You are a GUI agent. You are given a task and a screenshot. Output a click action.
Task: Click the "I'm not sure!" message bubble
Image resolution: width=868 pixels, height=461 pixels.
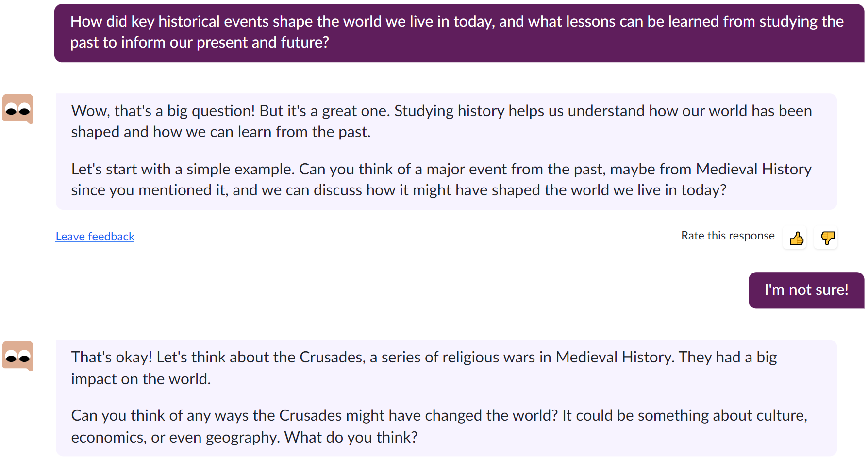pyautogui.click(x=806, y=290)
